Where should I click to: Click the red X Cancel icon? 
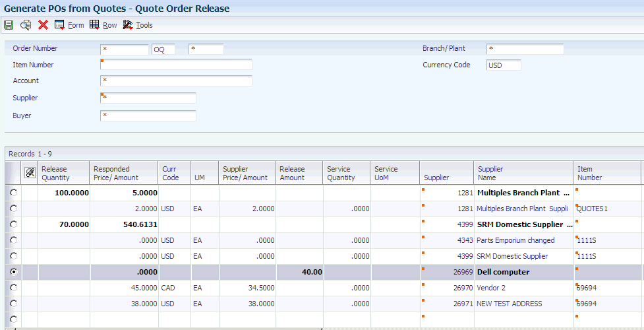pos(43,25)
